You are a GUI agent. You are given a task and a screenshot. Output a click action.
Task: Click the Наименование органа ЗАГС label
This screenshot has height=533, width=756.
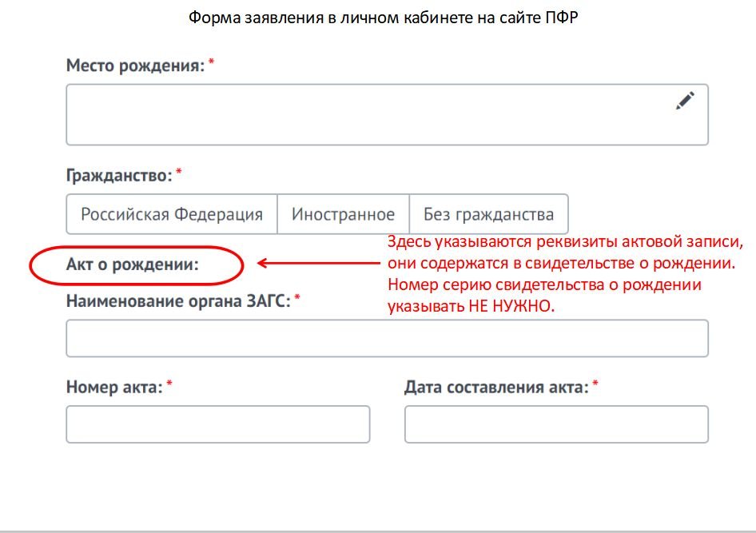(x=178, y=300)
